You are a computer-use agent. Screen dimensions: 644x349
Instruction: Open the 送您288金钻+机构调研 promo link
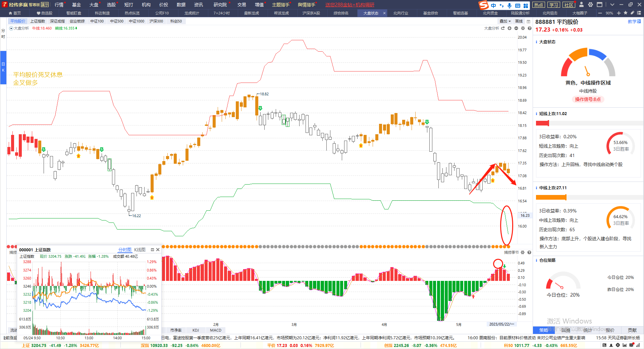(350, 5)
